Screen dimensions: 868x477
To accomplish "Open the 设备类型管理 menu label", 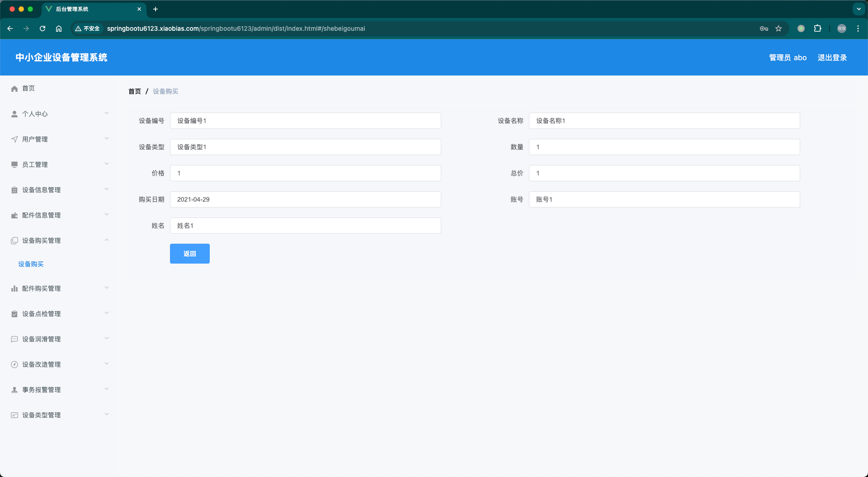I will (41, 415).
